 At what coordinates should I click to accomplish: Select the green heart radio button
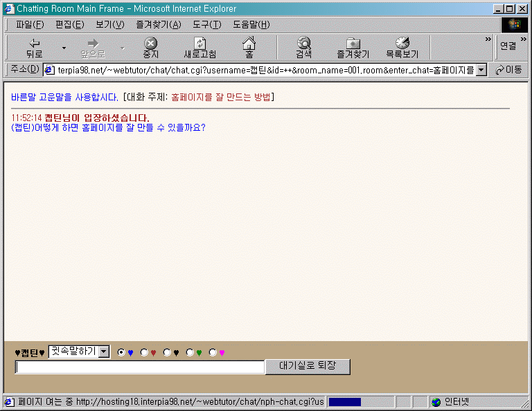[190, 352]
